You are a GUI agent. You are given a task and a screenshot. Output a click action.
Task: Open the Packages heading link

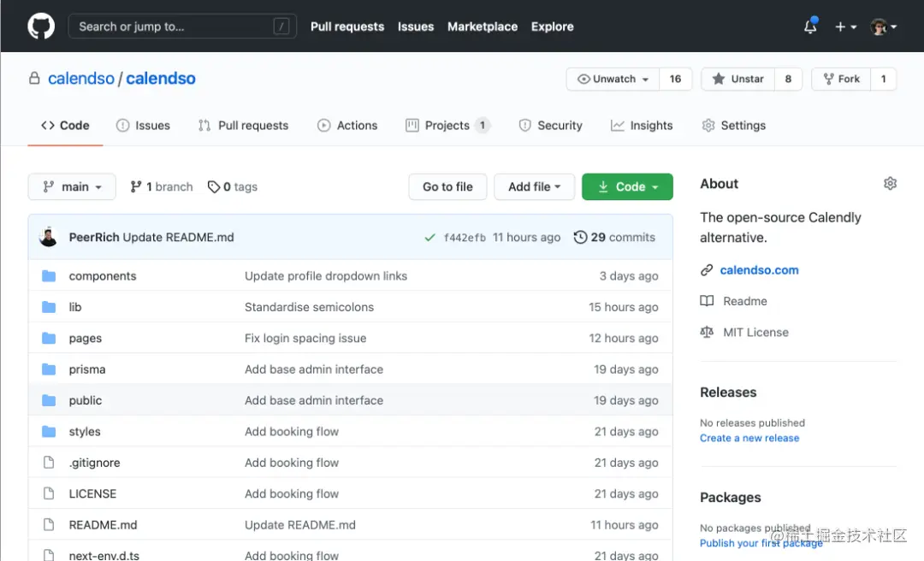point(730,498)
